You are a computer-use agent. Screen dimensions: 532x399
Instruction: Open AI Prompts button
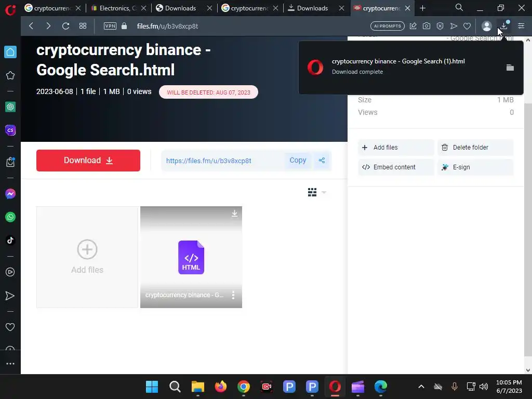388,26
